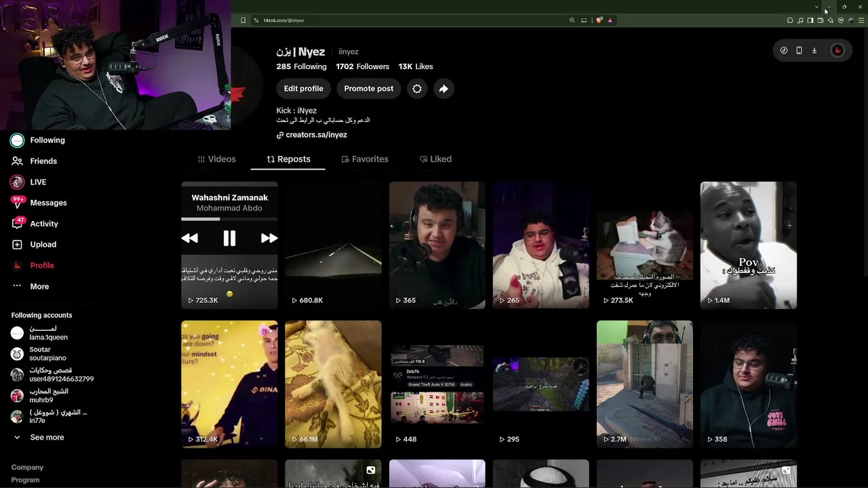Image resolution: width=868 pixels, height=488 pixels.
Task: Open the video with 365 views
Action: point(437,245)
